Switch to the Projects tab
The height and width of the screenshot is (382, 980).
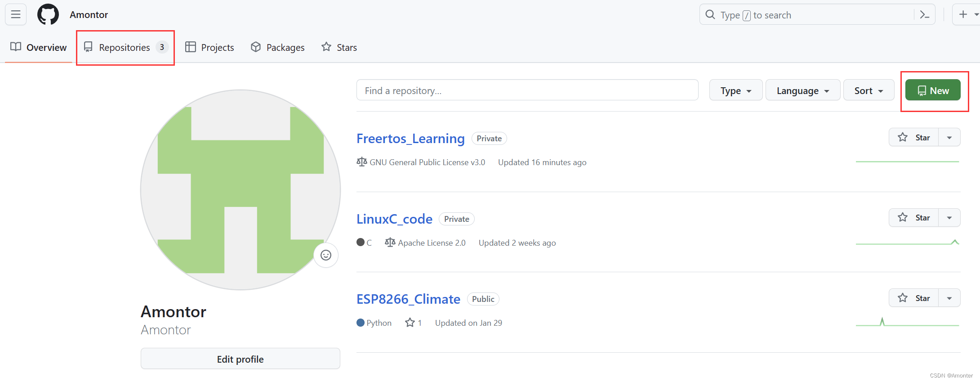click(210, 47)
